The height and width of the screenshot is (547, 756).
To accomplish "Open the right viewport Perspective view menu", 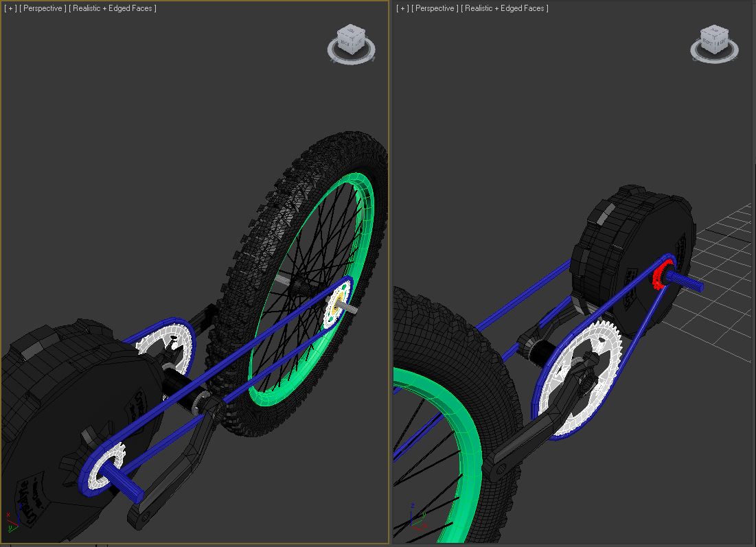I will pos(435,8).
